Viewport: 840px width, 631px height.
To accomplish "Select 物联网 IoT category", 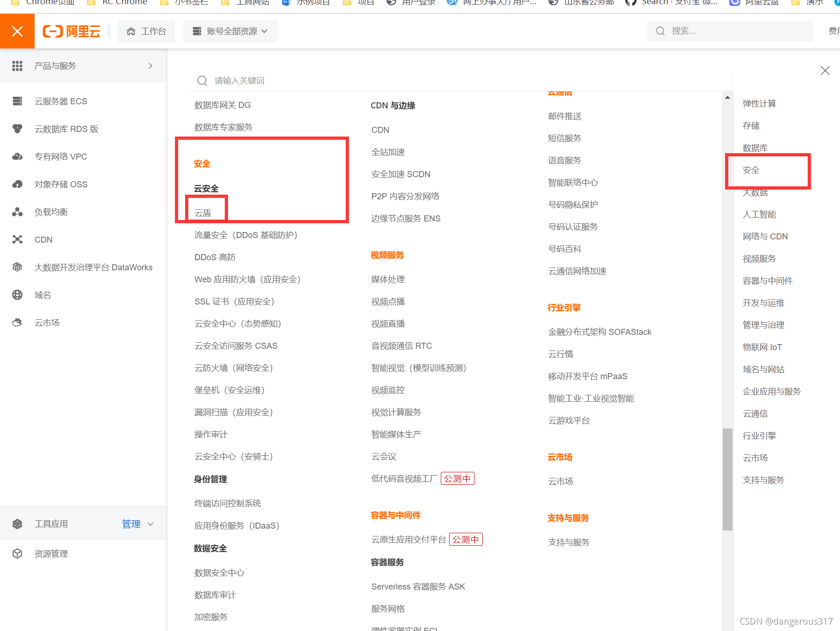I will pyautogui.click(x=762, y=347).
